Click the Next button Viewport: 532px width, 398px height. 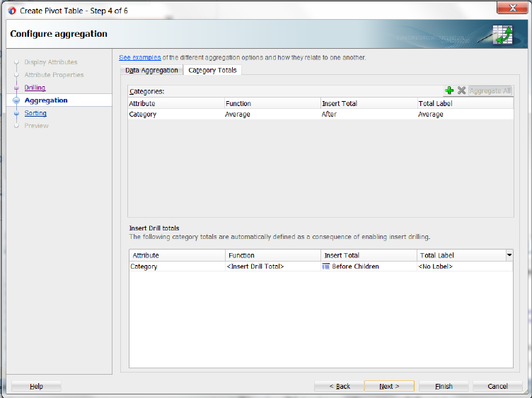389,386
